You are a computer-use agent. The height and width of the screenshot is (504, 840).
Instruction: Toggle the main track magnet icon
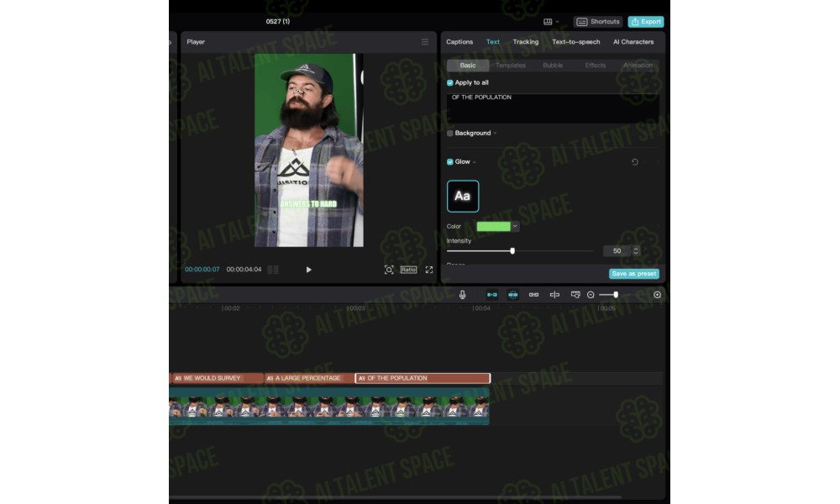491,295
